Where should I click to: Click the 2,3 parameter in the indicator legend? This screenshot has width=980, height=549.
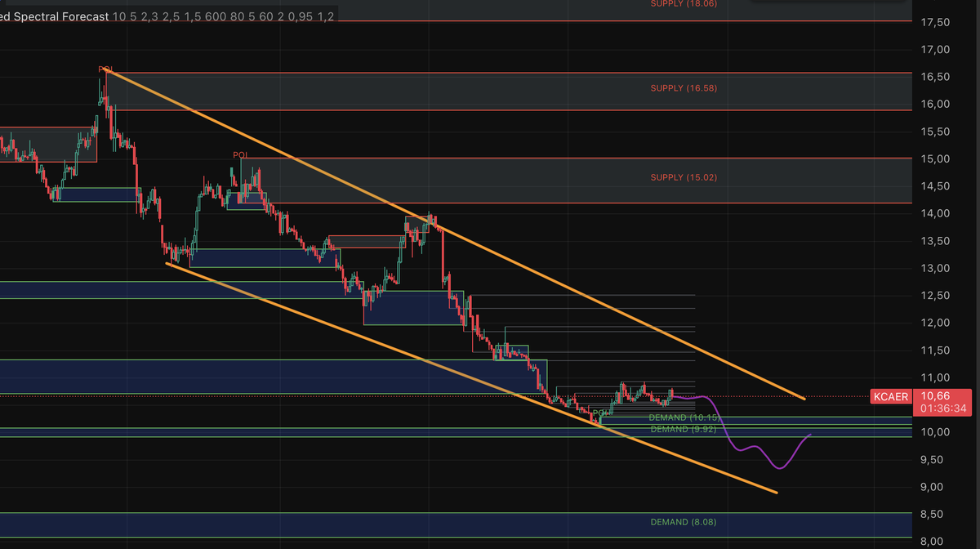point(149,16)
